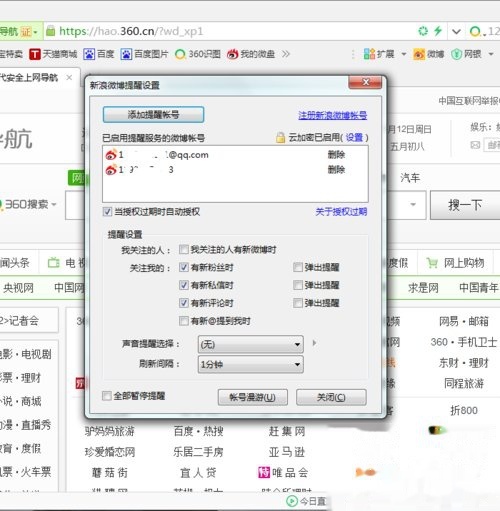Open the 360识图 bookmark
Screen dimensions: 500x511
pyautogui.click(x=198, y=54)
